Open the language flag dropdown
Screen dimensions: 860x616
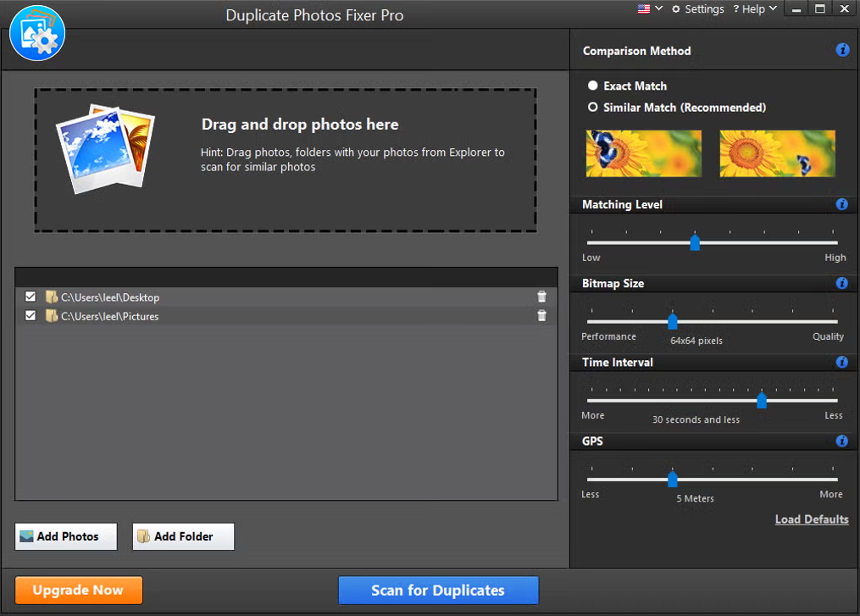tap(650, 8)
